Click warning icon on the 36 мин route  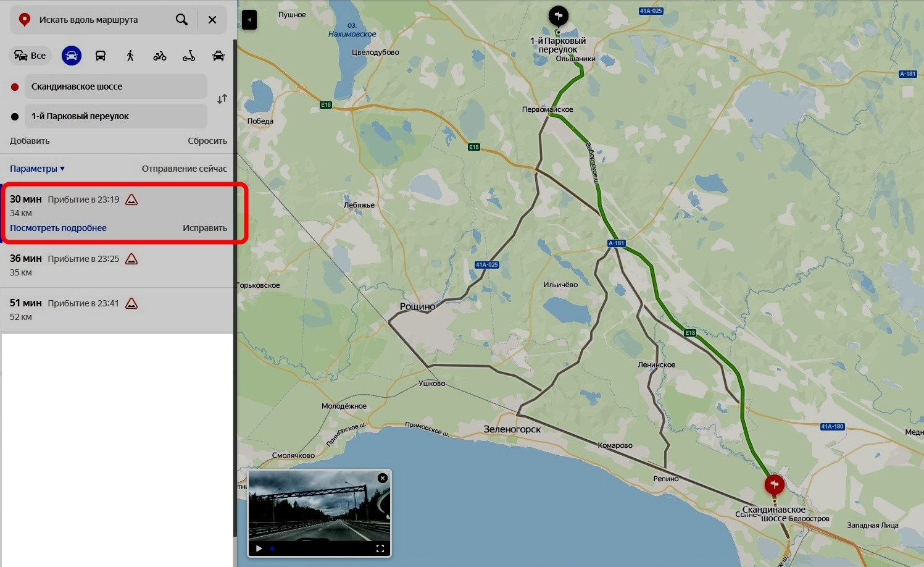(131, 259)
